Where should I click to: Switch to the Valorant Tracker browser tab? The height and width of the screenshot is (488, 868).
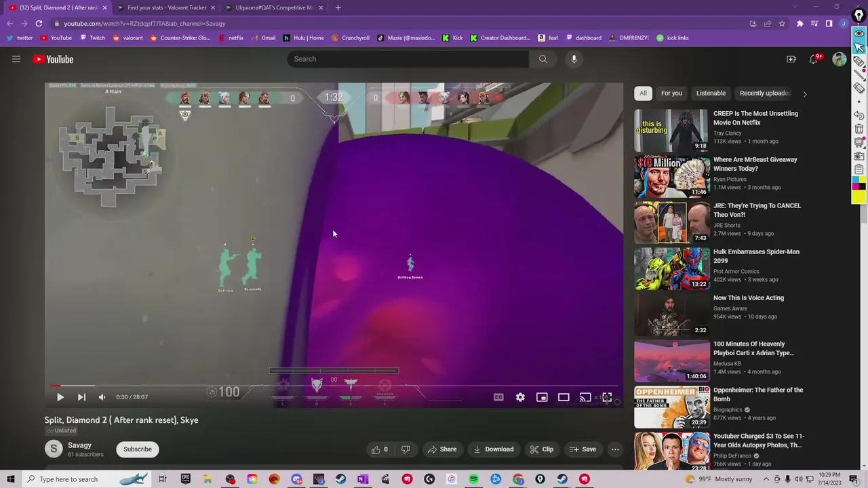(166, 7)
